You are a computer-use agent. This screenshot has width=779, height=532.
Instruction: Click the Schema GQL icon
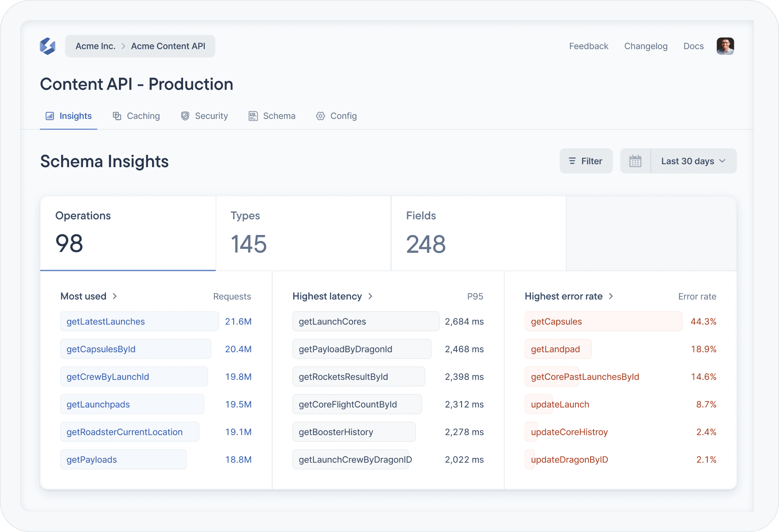click(253, 116)
